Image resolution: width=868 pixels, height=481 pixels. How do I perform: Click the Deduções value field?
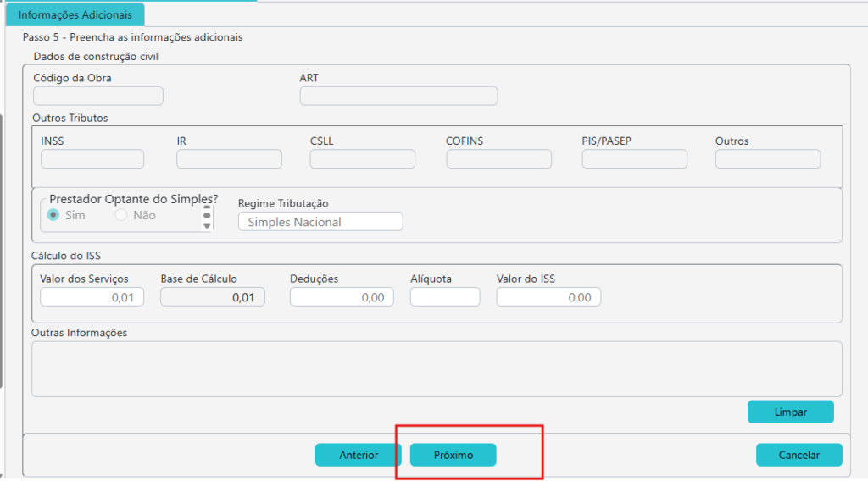(341, 297)
